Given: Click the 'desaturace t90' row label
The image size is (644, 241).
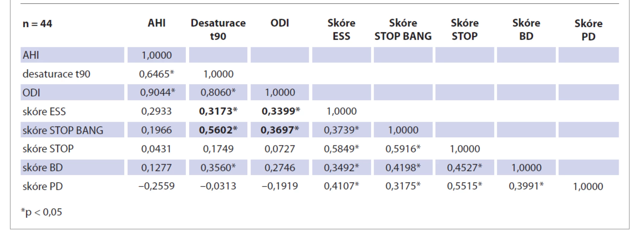Looking at the screenshot, I should tap(56, 74).
